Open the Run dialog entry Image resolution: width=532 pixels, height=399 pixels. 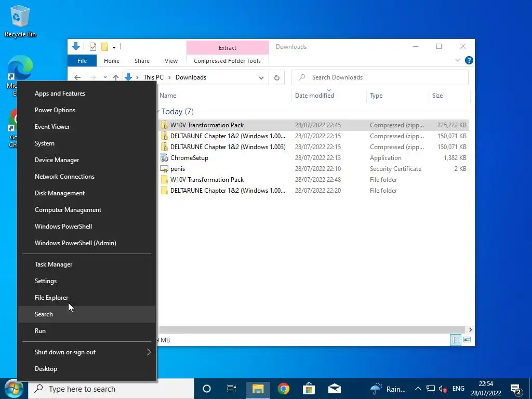click(87, 331)
